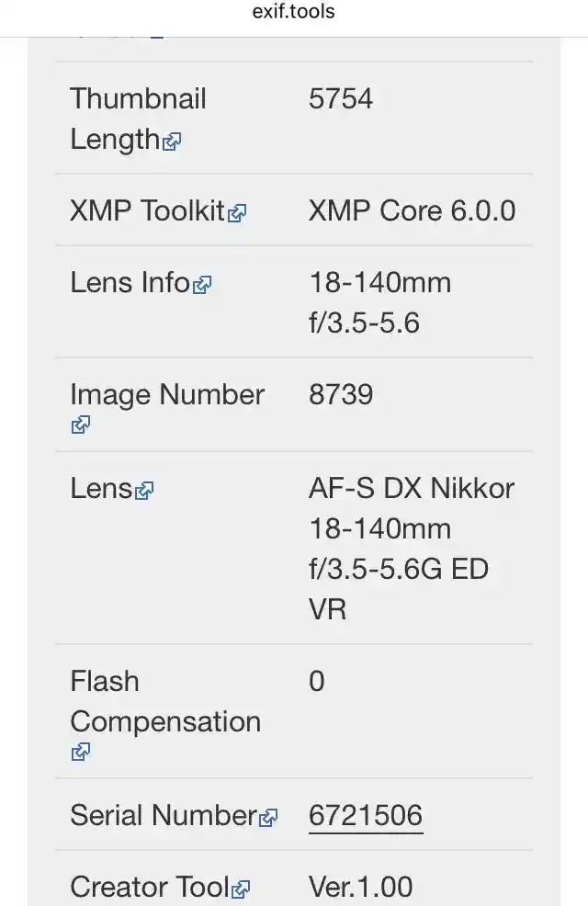The image size is (588, 906).
Task: Click the external link icon beside Serial Number
Action: pos(268,818)
